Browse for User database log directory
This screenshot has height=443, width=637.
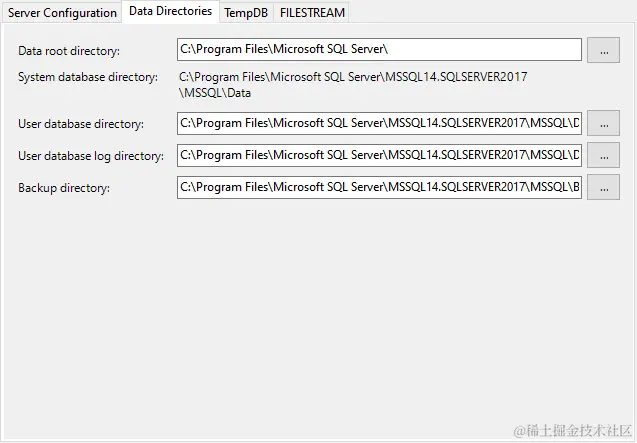[603, 155]
